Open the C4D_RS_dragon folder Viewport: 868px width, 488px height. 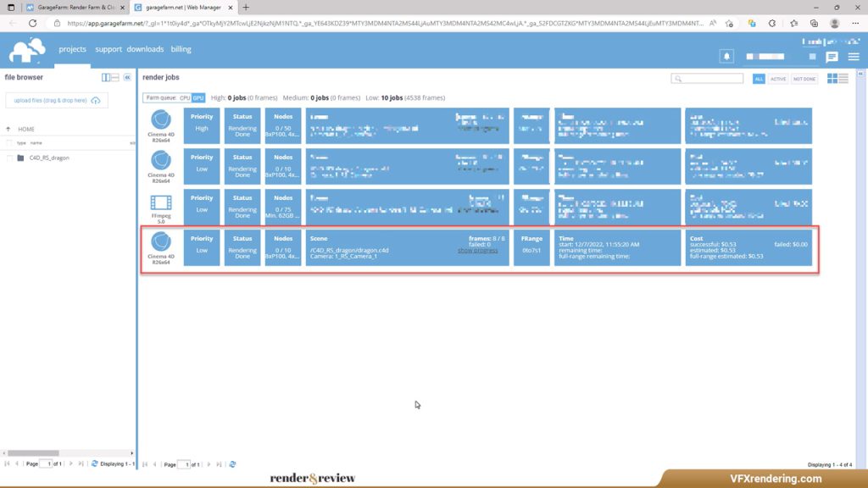click(49, 158)
